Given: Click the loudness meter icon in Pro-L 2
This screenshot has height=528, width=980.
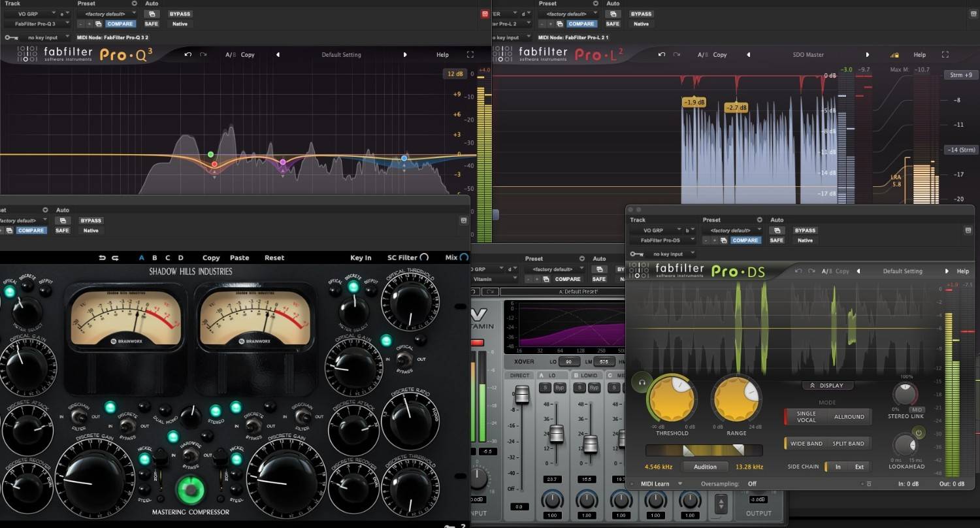Looking at the screenshot, I should (894, 54).
